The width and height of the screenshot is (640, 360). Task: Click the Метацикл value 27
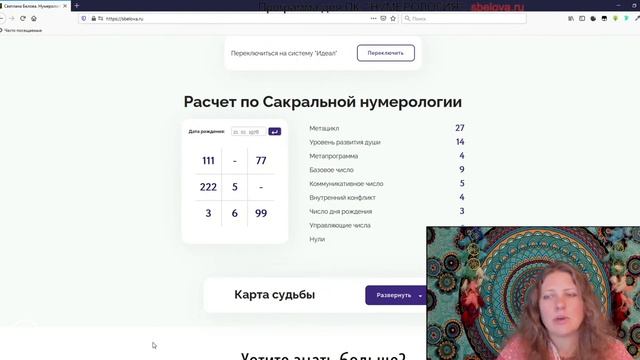[460, 128]
